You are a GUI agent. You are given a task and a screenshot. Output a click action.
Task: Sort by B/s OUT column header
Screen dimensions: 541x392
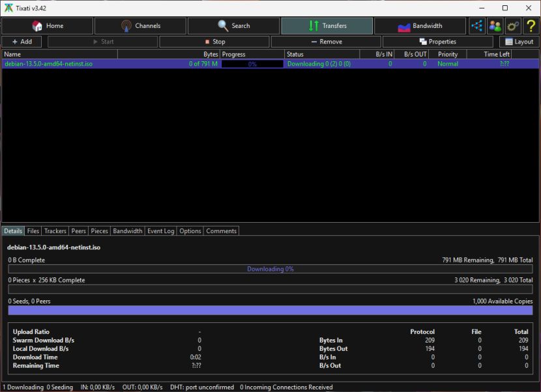pos(411,54)
